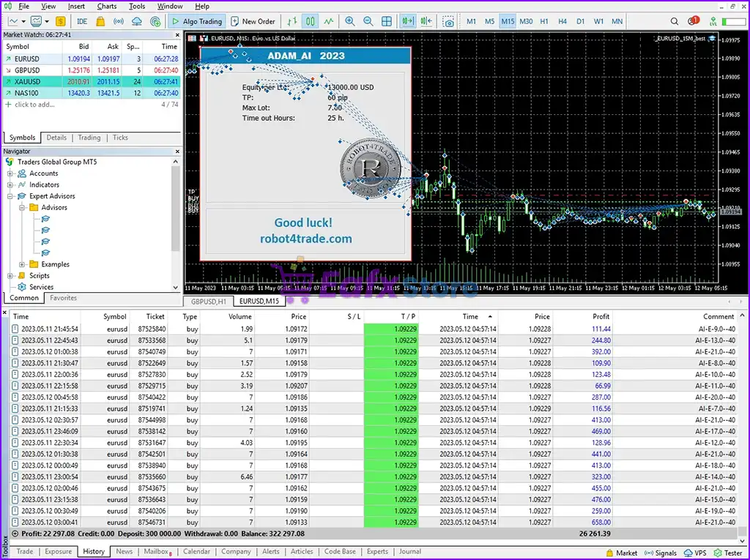Collapse the Expert Advisors tree node

tap(10, 197)
